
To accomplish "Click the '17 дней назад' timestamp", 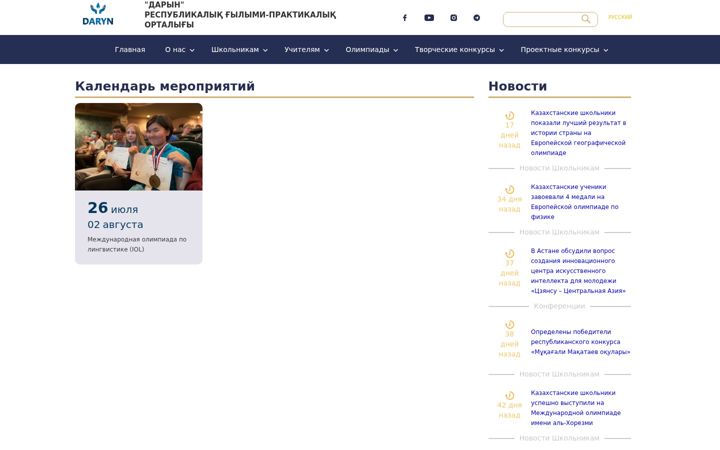I will (x=509, y=135).
